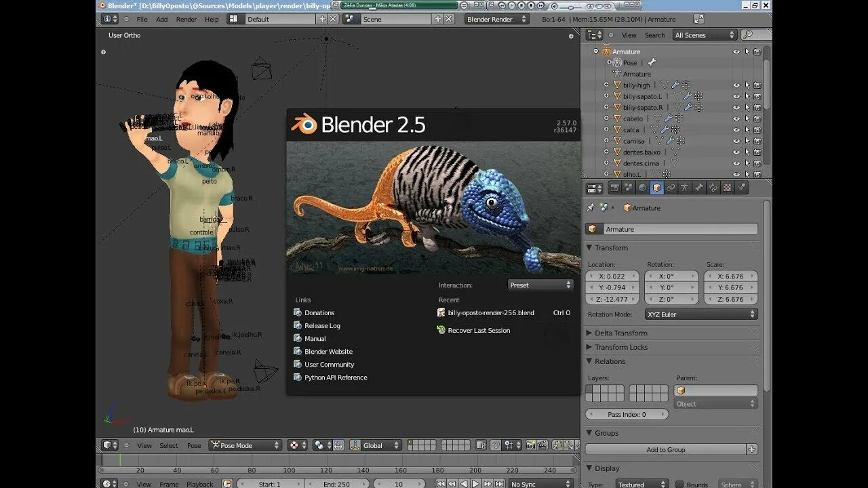Image resolution: width=868 pixels, height=488 pixels.
Task: Open the Blender Render engine dropdown
Action: [x=496, y=19]
